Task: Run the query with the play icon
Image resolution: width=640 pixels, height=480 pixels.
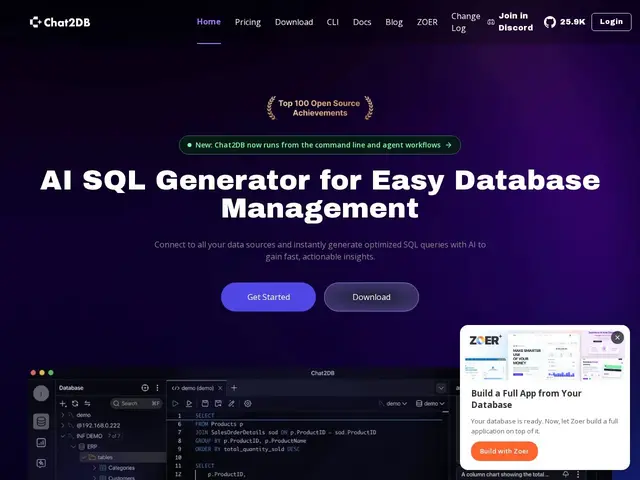Action: click(x=176, y=404)
